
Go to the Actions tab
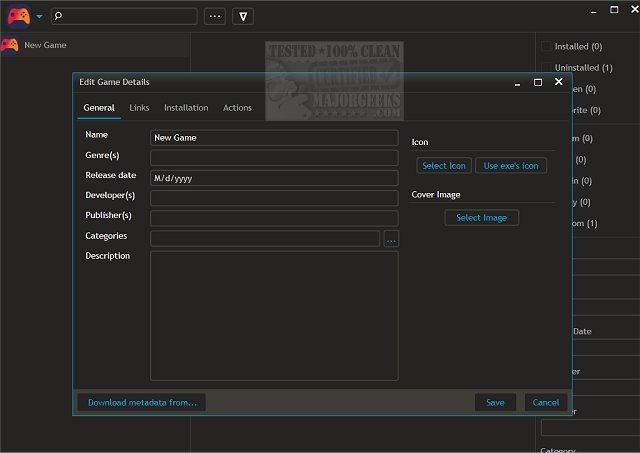click(x=237, y=108)
